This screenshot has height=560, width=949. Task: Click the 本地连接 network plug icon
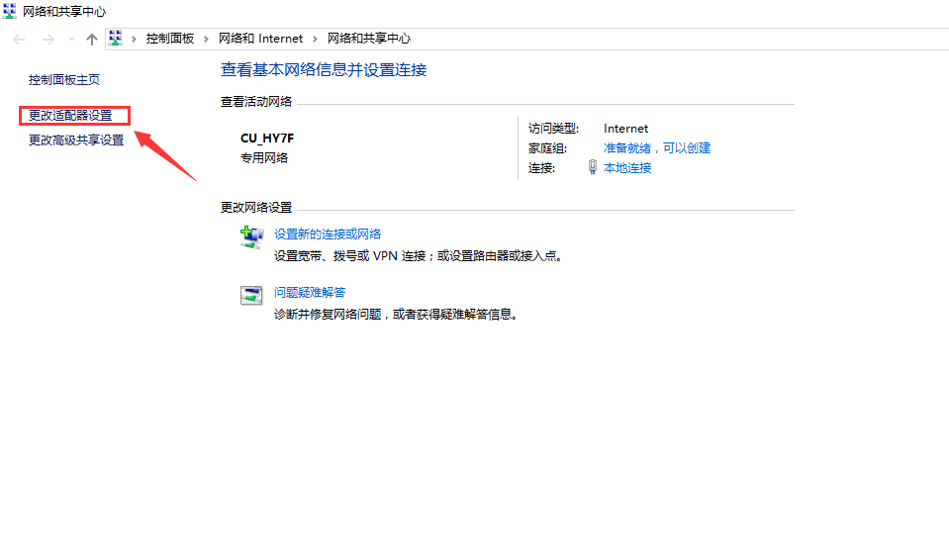(x=593, y=167)
